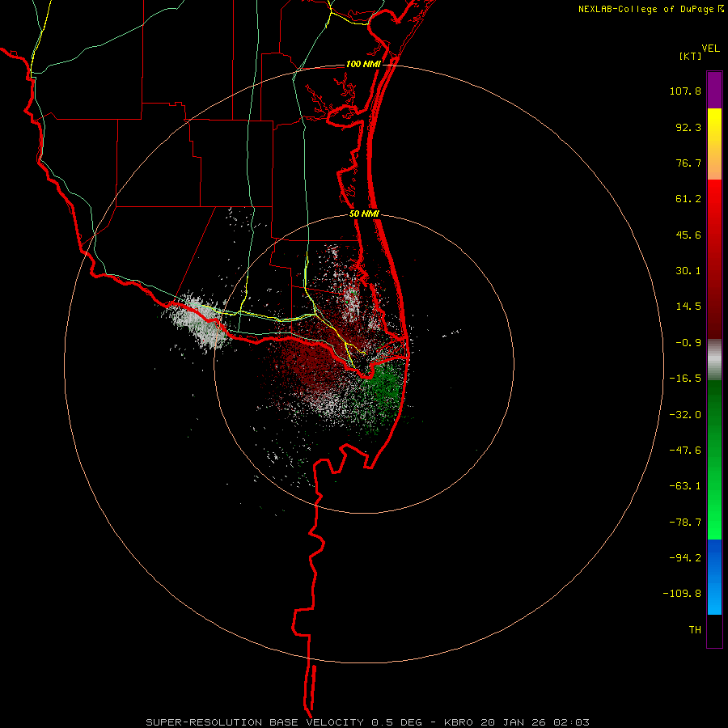Click the 14.5 velocity scale value

pos(688,307)
